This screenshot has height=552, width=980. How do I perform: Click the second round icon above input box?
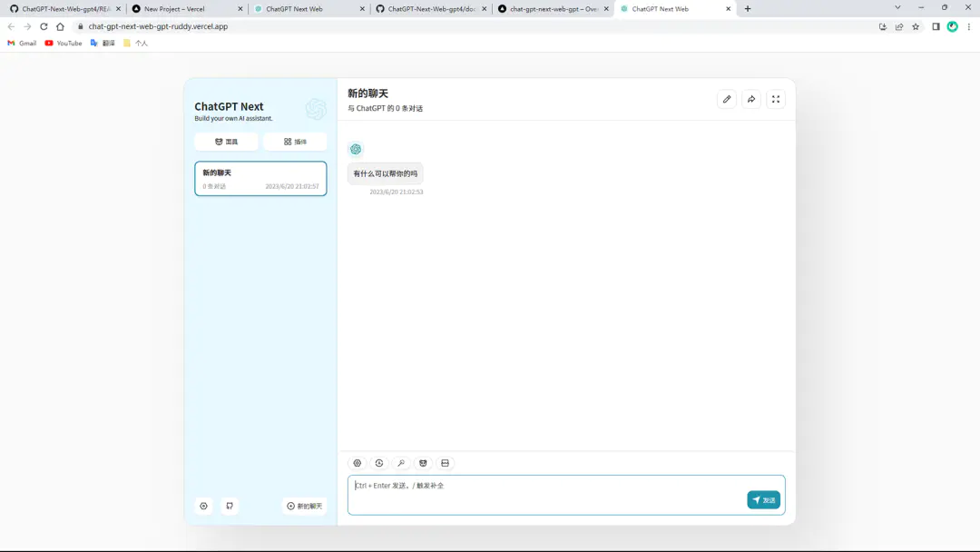(x=379, y=463)
